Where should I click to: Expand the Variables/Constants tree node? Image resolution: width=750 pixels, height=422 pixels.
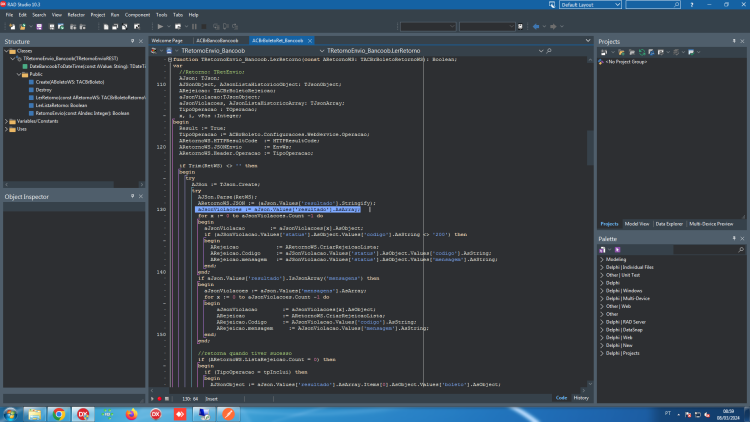[x=6, y=122]
